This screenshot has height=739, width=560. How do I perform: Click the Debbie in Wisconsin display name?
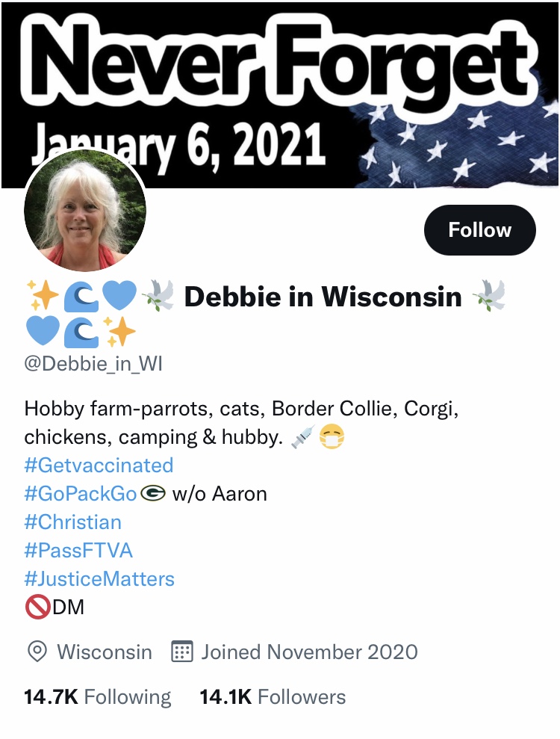[x=323, y=297]
